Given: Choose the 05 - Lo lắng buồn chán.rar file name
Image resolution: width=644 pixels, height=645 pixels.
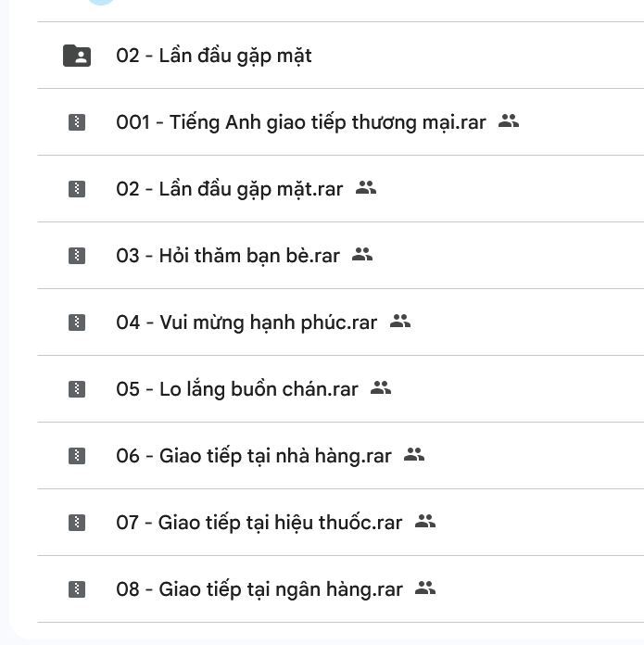Looking at the screenshot, I should [236, 389].
